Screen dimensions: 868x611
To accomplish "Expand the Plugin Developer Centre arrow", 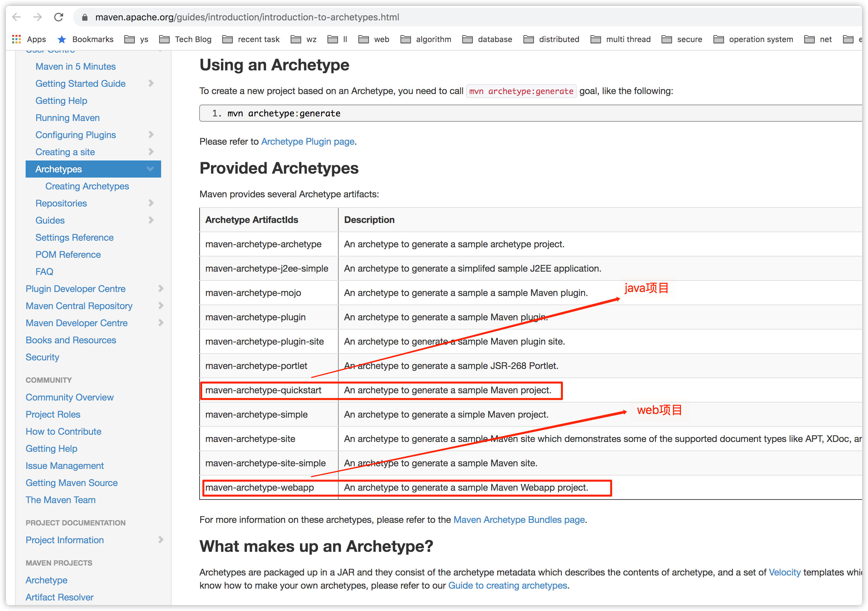I will click(161, 289).
